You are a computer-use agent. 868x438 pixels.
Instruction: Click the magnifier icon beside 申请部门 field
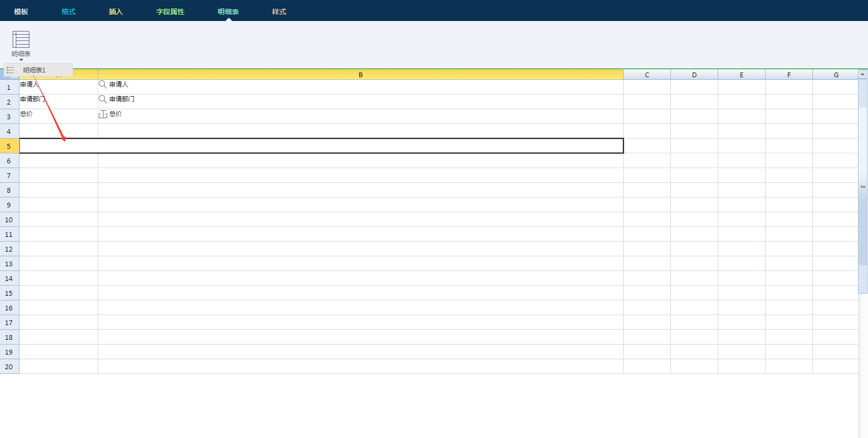[x=103, y=99]
